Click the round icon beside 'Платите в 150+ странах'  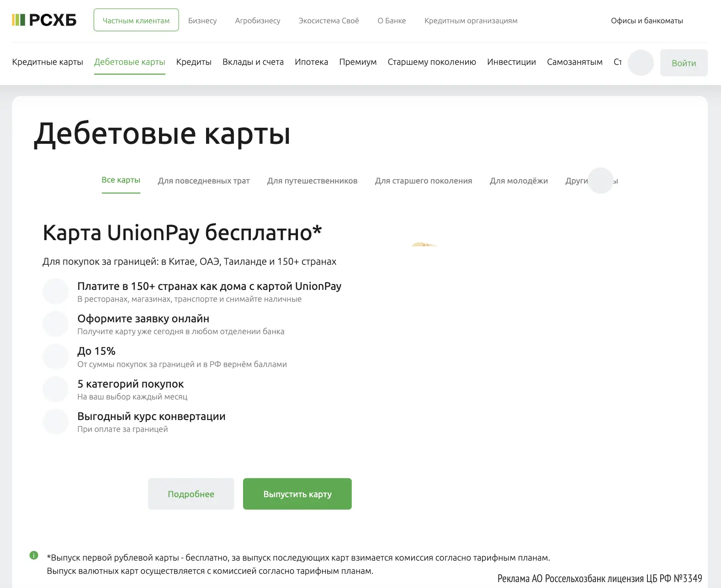point(55,291)
